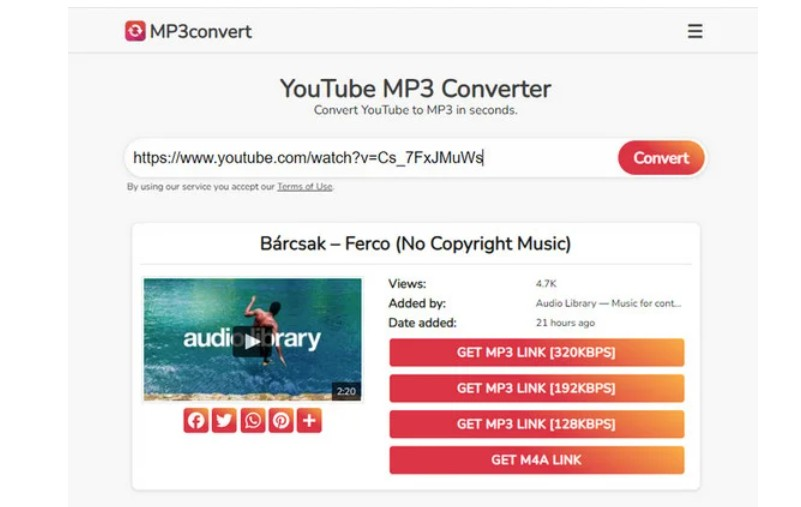This screenshot has width=801, height=507.
Task: Open the hamburger menu
Action: [x=695, y=31]
